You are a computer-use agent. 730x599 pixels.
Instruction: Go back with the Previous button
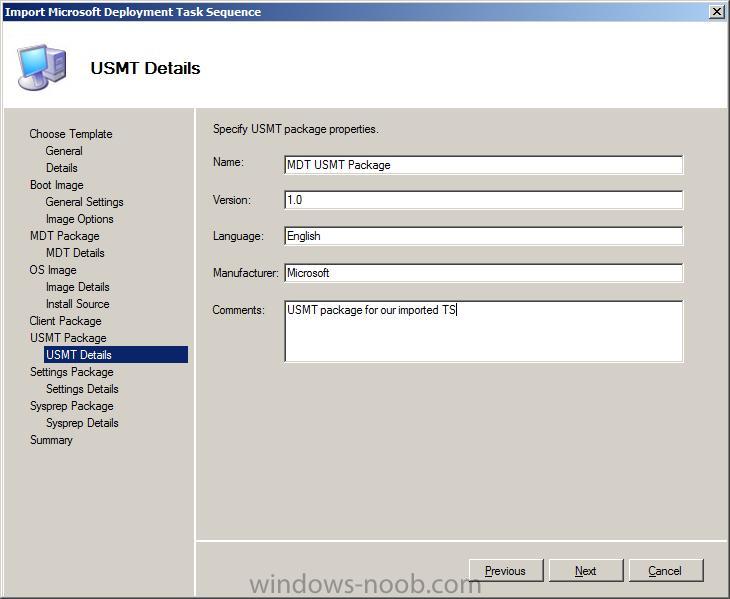click(x=506, y=571)
